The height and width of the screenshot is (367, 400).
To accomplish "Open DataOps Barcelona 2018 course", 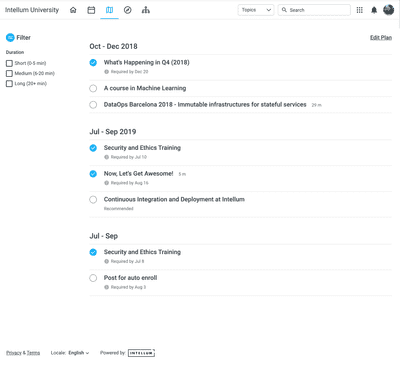I will (x=205, y=105).
